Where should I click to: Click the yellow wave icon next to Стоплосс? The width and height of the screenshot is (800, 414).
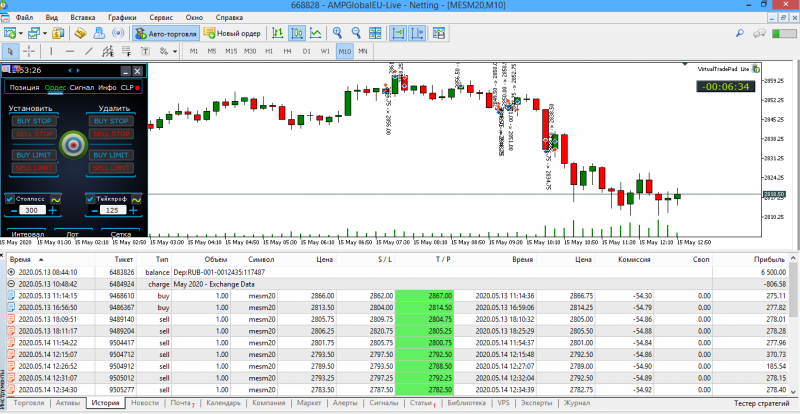tap(55, 199)
